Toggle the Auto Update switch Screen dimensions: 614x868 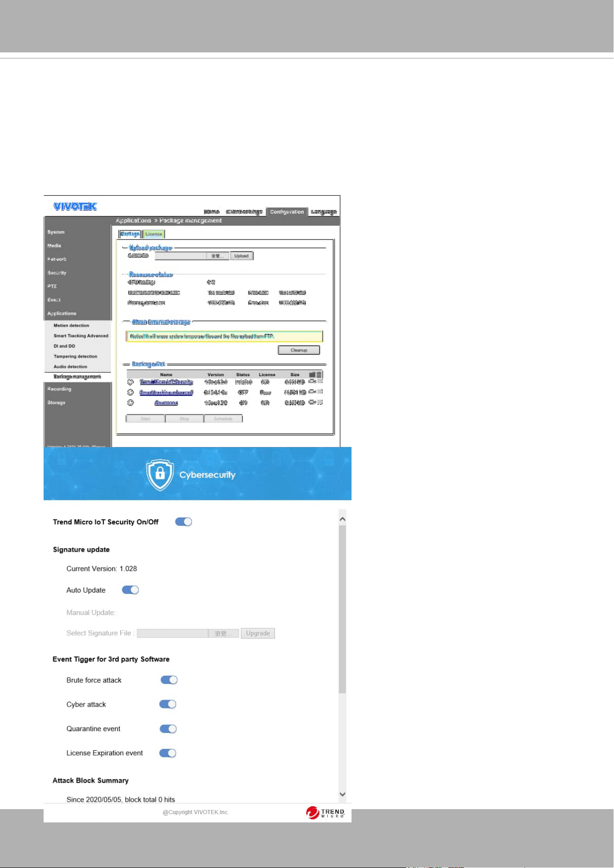pos(130,590)
